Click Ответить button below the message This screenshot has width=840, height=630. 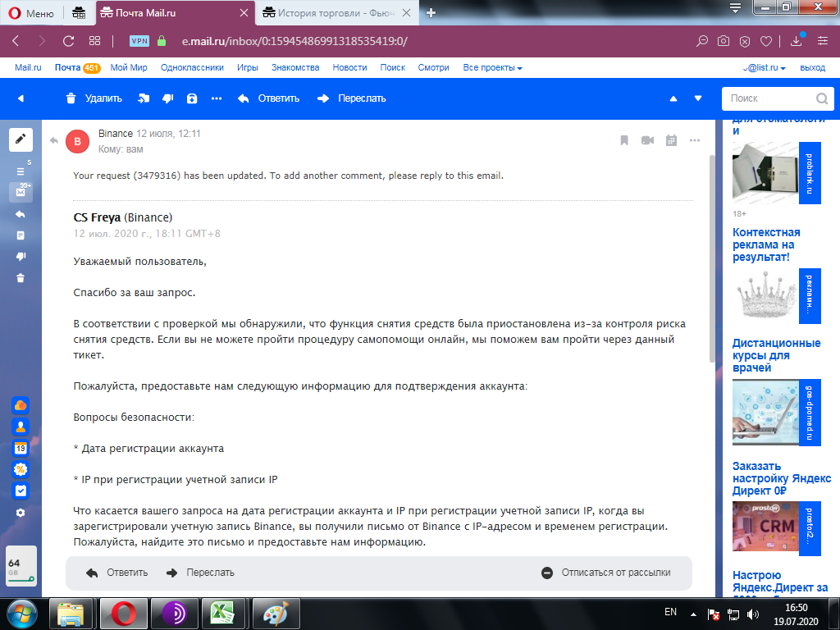point(117,573)
